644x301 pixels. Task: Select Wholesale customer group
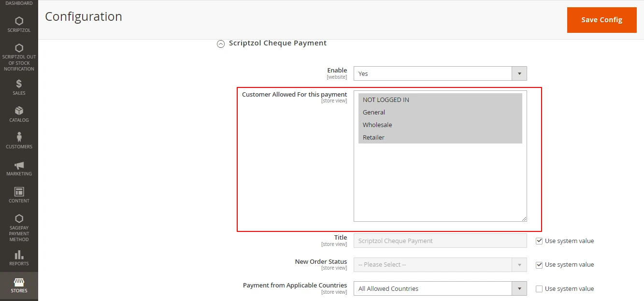pos(440,125)
